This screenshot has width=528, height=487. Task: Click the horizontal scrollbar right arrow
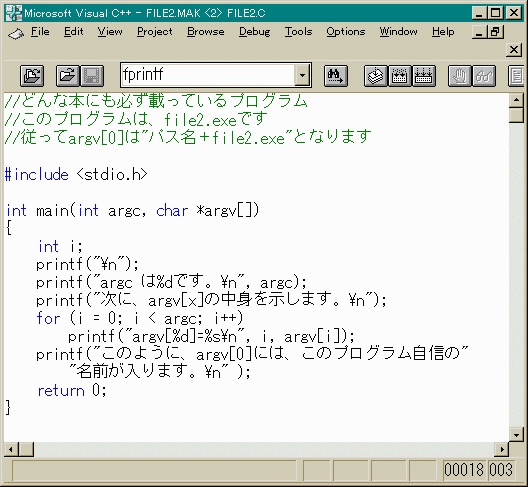(502, 449)
